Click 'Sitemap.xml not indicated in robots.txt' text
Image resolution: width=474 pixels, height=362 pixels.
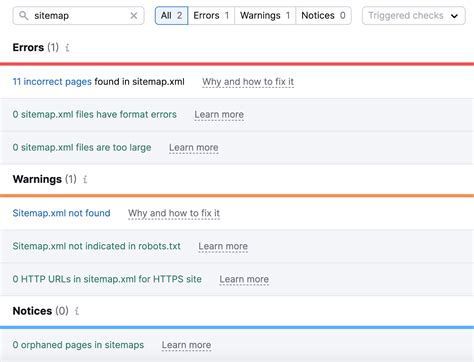[x=97, y=246]
